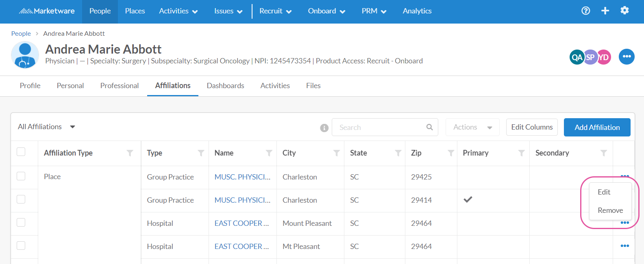Click the Primary column filter icon
This screenshot has height=264, width=644.
(x=521, y=153)
